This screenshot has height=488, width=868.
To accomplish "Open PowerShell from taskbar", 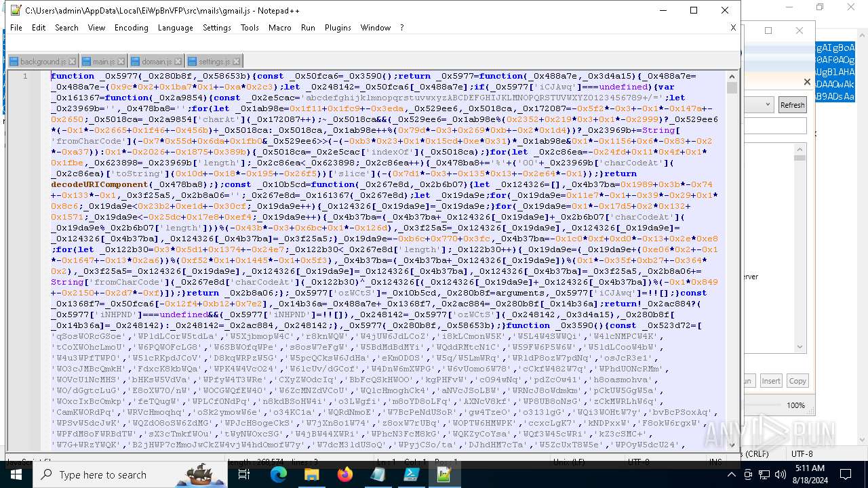I will (x=411, y=474).
